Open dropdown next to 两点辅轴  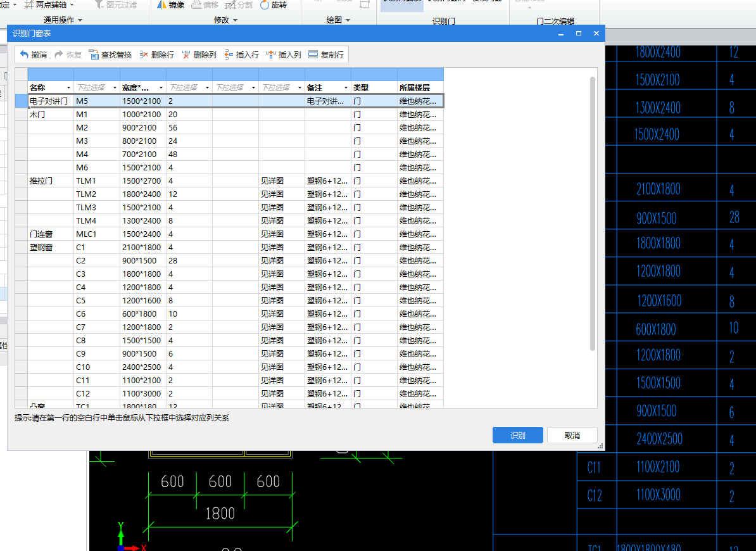[72, 5]
